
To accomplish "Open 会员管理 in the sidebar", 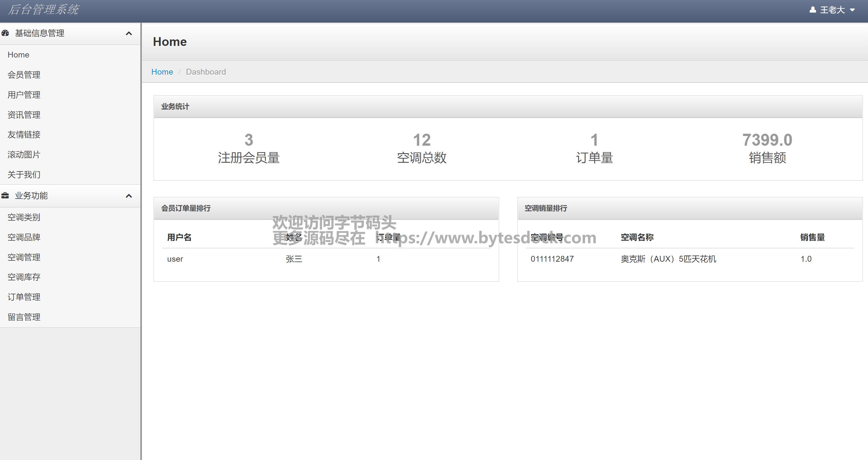I will [x=24, y=75].
